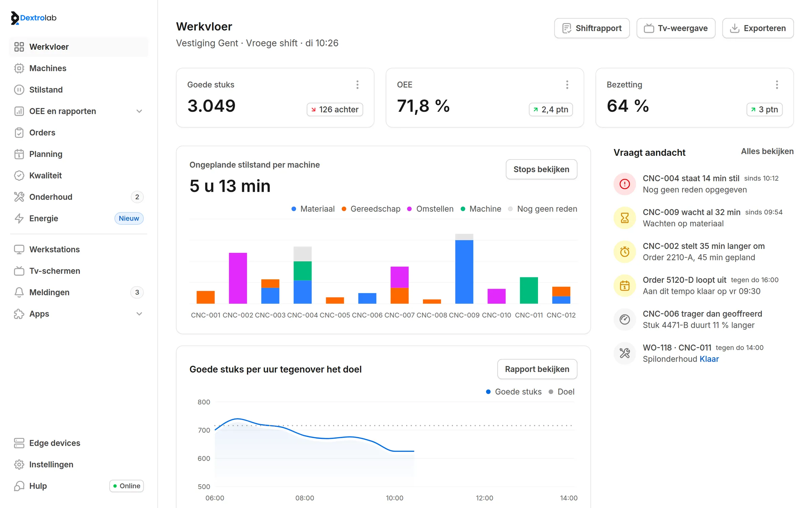The image size is (812, 508).
Task: Open the Alles bekijken link
Action: coord(767,151)
